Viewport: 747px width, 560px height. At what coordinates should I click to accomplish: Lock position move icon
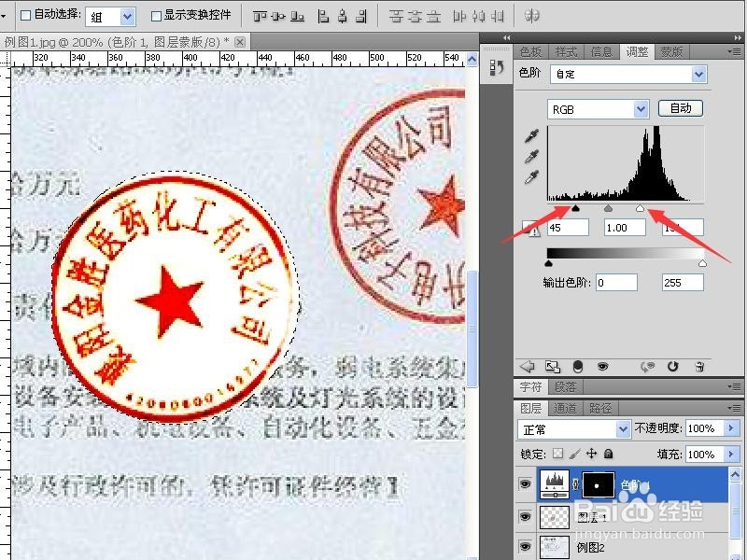591,454
